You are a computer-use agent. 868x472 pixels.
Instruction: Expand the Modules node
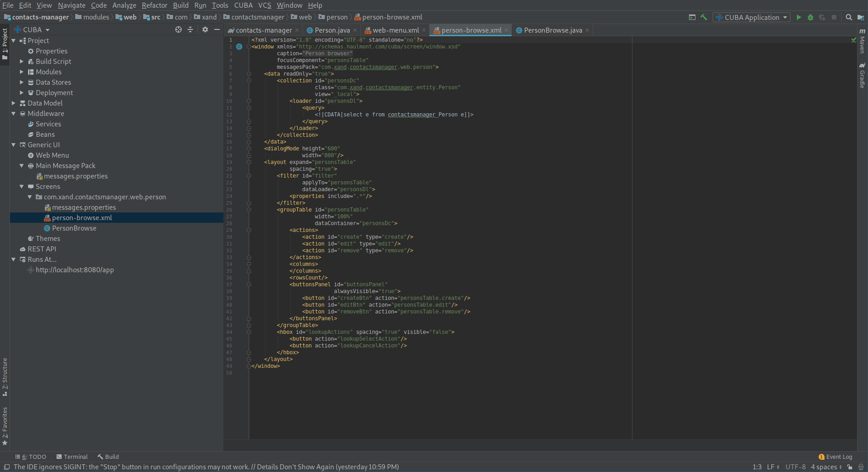[21, 72]
